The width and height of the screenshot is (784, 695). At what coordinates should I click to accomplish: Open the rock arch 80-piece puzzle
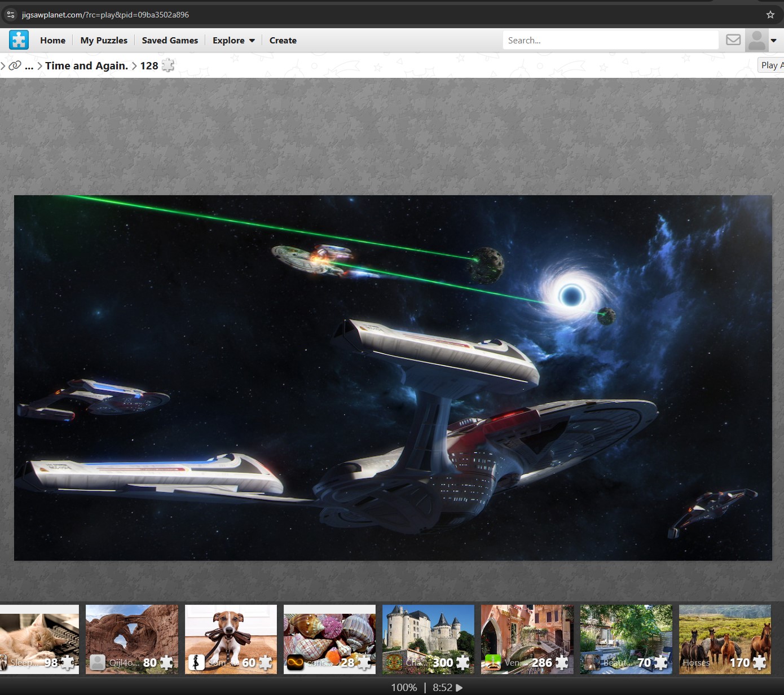point(132,639)
